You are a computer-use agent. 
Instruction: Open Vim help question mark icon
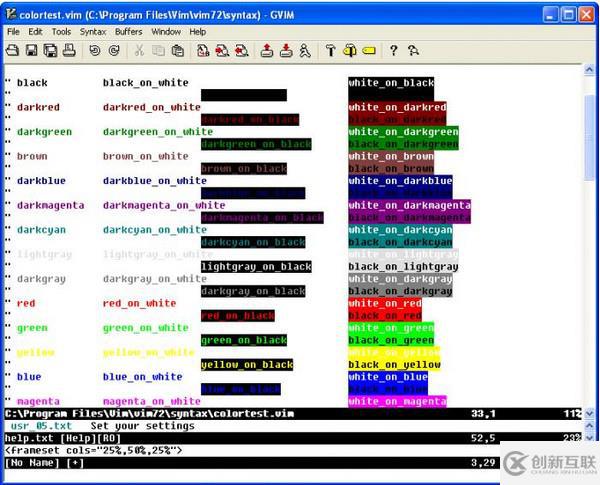393,51
